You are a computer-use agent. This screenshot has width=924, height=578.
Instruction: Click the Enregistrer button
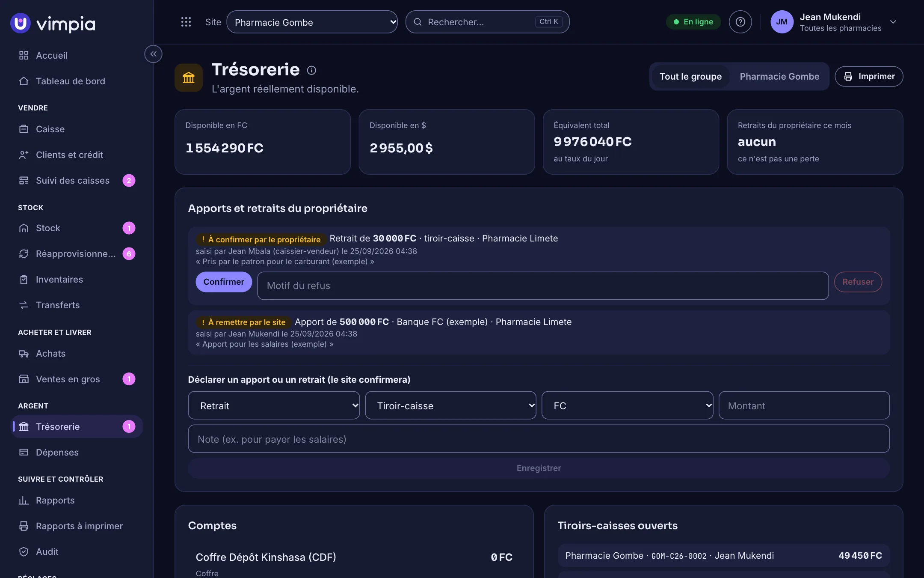539,468
